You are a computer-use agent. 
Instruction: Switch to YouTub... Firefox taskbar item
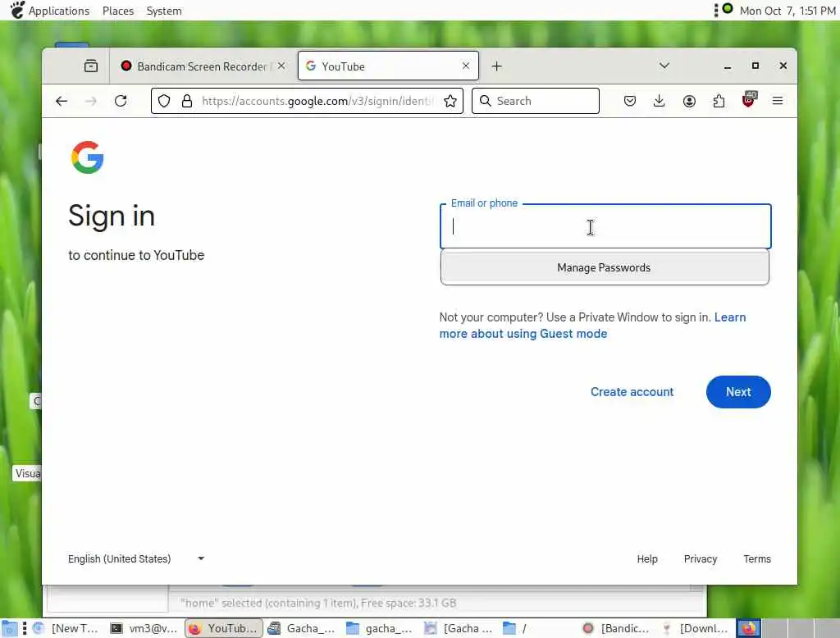(x=224, y=628)
